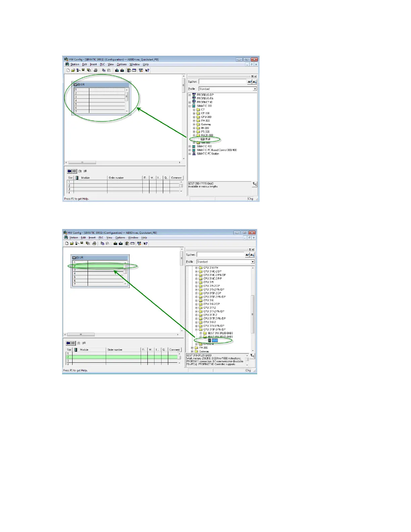
Task: Toggle Catalog icon in upper window toolbar
Action: [x=129, y=70]
